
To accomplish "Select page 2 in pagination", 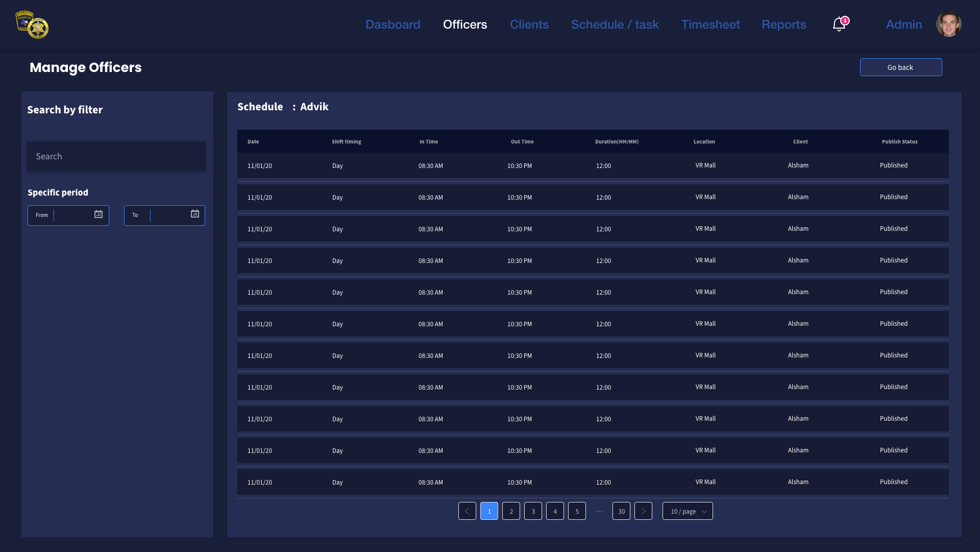I will coord(511,511).
